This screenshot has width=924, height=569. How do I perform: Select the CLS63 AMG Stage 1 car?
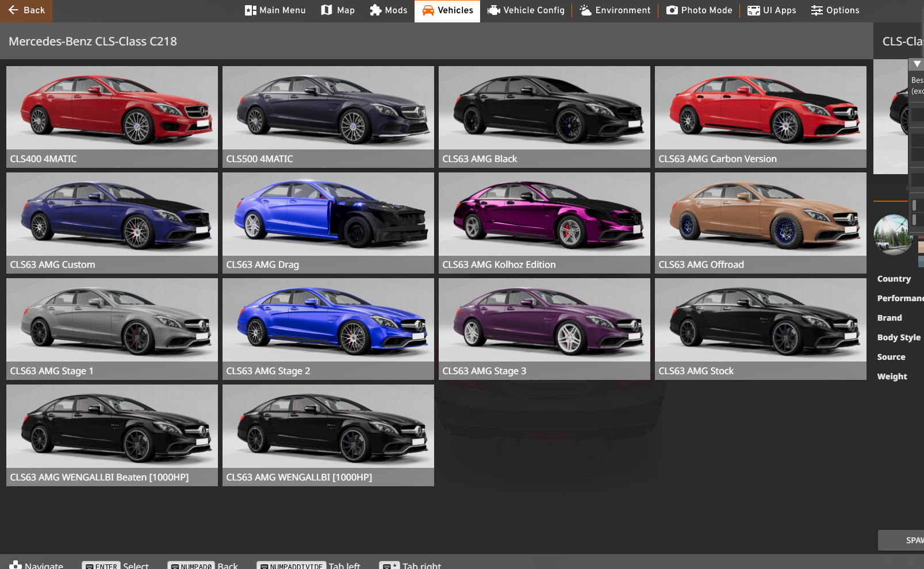[112, 329]
